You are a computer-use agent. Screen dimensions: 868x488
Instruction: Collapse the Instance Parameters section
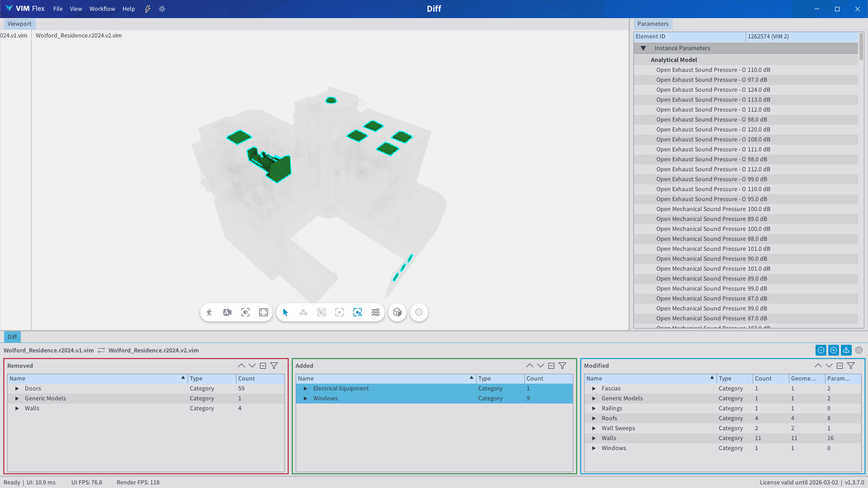[643, 48]
